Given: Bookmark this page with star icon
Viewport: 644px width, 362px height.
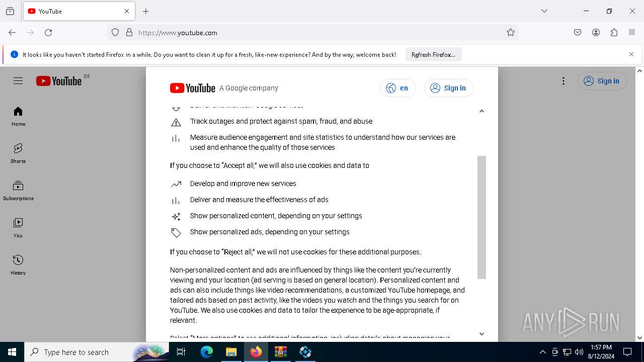Looking at the screenshot, I should tap(511, 33).
